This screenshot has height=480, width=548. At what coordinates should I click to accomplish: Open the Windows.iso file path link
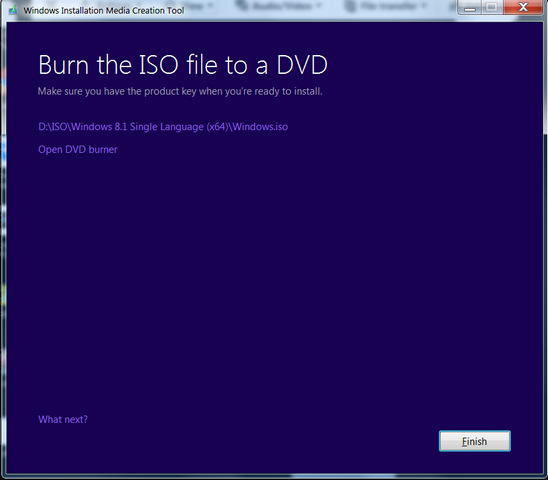tap(163, 127)
